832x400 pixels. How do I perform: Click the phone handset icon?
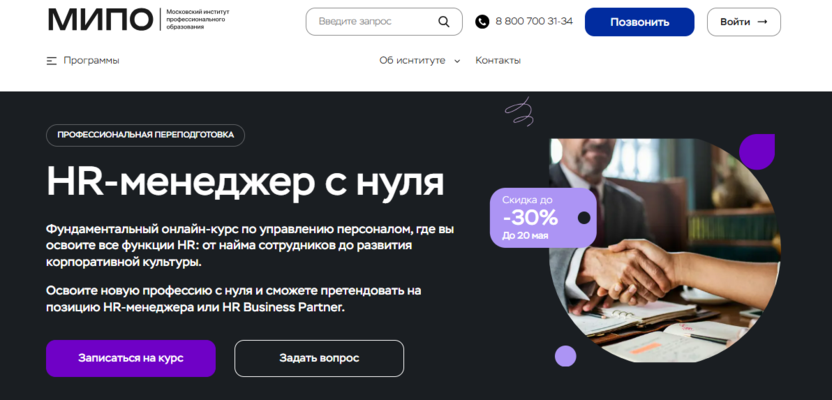[482, 22]
